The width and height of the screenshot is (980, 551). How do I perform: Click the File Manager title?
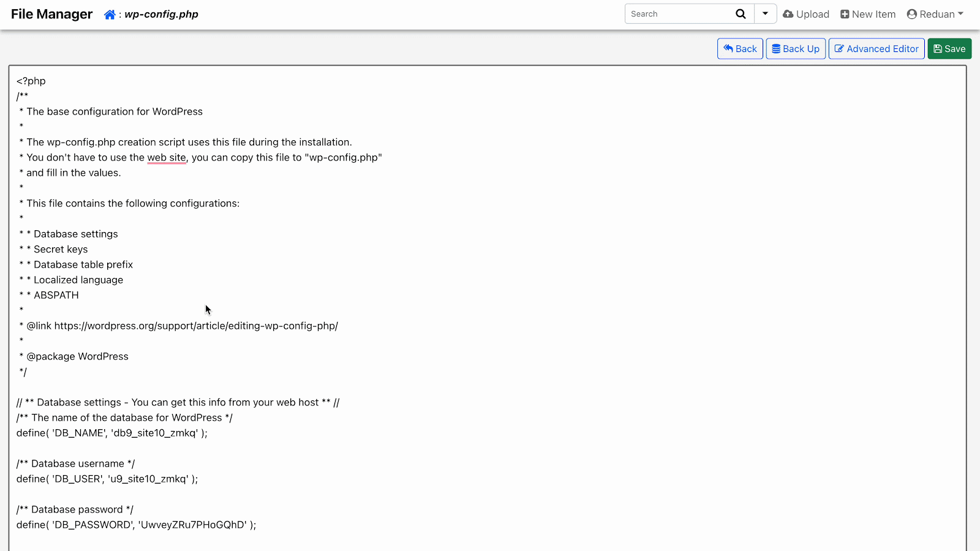point(51,13)
